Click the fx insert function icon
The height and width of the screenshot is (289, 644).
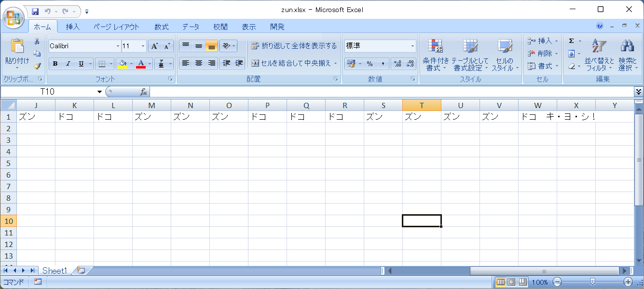(143, 92)
